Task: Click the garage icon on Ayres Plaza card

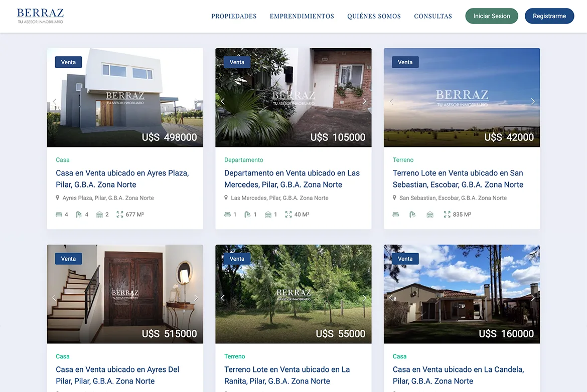Action: coord(99,215)
